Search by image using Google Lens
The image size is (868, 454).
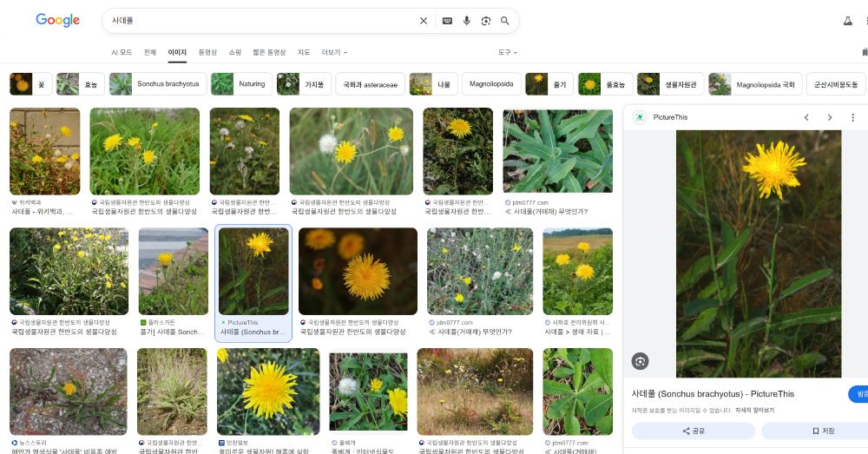pyautogui.click(x=486, y=21)
